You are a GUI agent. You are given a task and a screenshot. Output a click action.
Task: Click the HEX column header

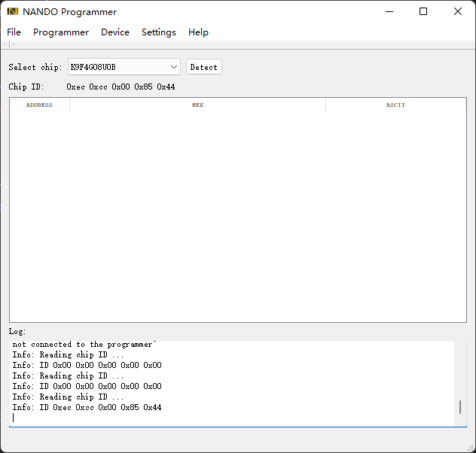point(197,105)
